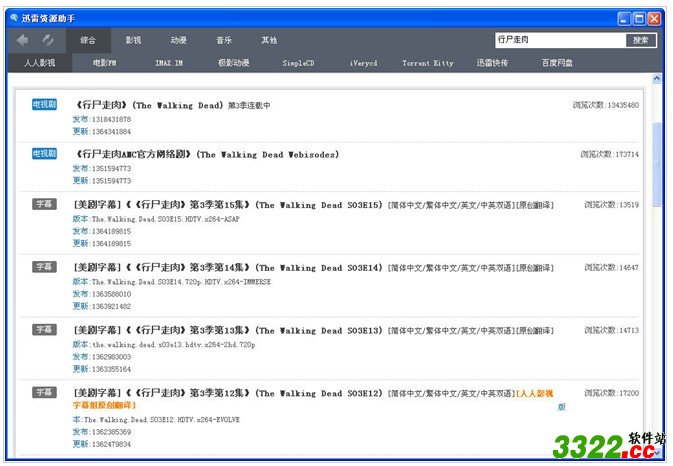Click 字幕 badge of S03E14 row
Screen dimensions: 673x466
click(x=44, y=266)
